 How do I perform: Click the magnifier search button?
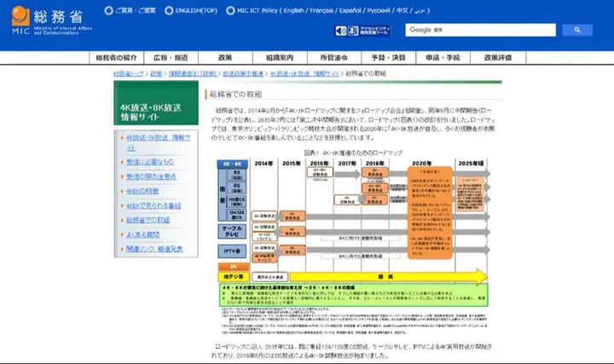577,30
